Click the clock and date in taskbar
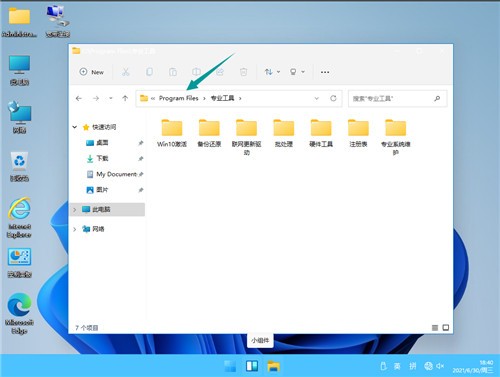The image size is (500, 377). (473, 366)
